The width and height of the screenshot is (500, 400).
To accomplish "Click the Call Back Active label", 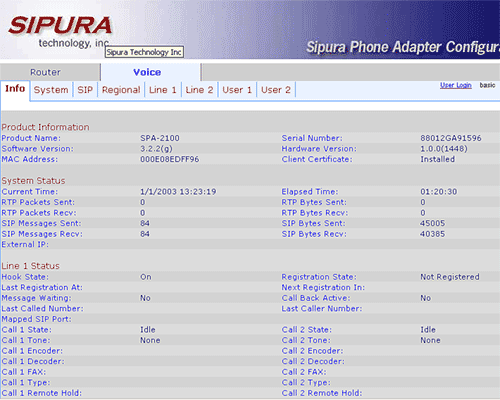I will tap(316, 298).
